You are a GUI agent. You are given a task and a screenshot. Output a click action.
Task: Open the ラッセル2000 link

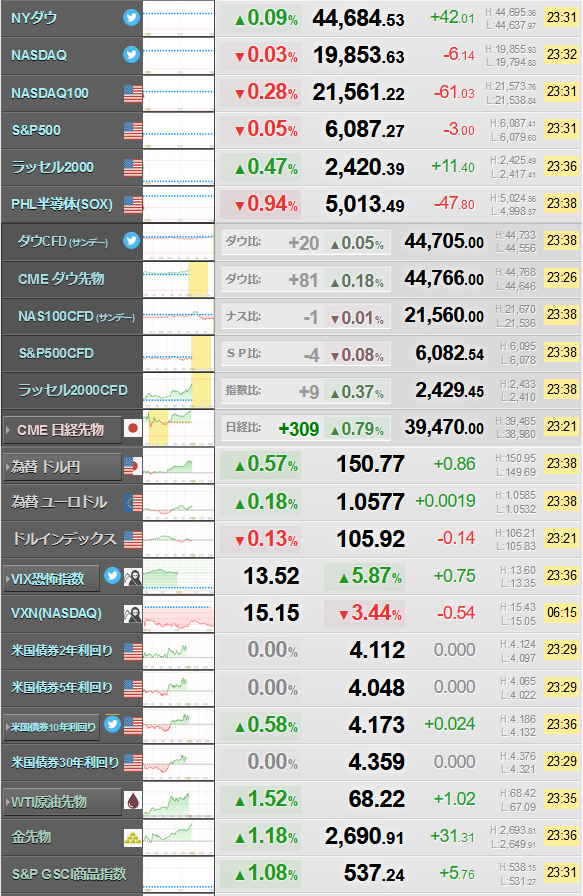click(x=53, y=167)
